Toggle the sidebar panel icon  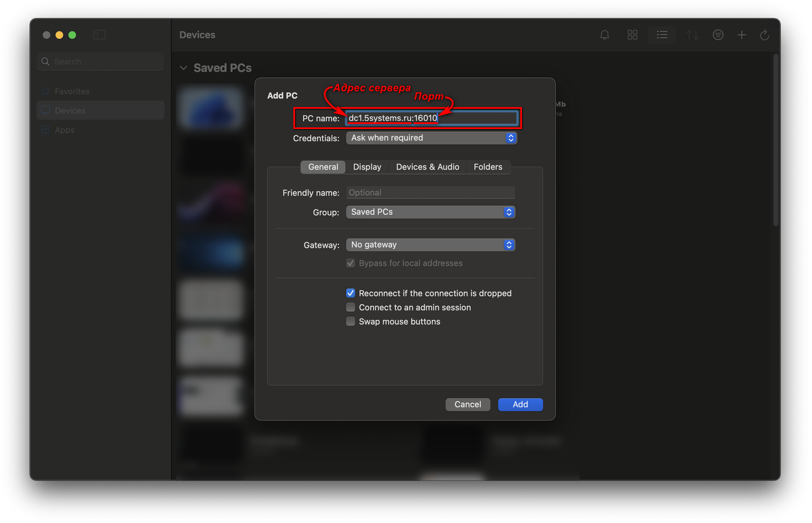coord(99,35)
